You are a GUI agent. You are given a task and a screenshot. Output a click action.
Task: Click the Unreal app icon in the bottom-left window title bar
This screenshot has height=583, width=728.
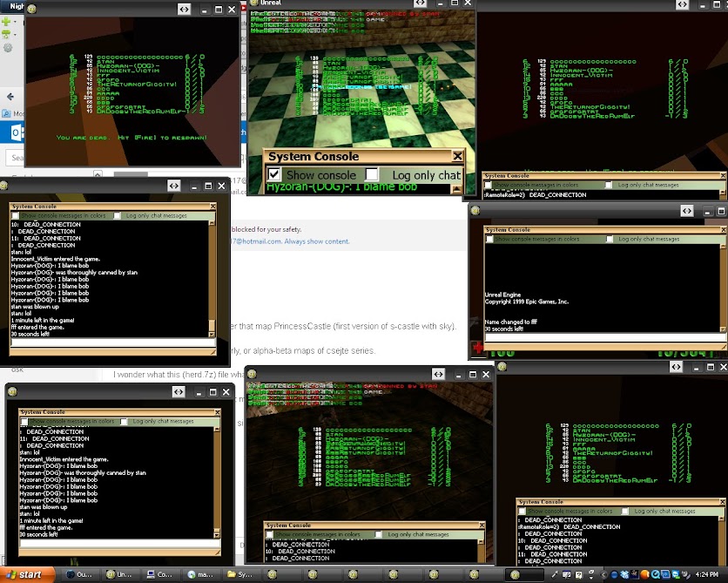click(12, 391)
